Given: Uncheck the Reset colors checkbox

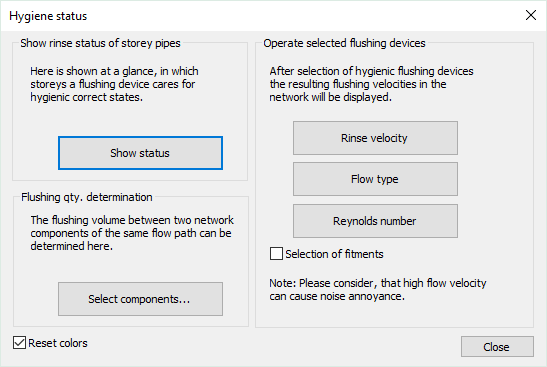Looking at the screenshot, I should click(19, 343).
